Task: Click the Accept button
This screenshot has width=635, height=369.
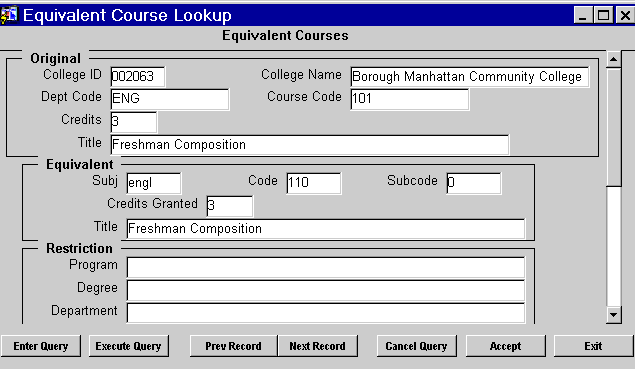Action: tap(505, 346)
